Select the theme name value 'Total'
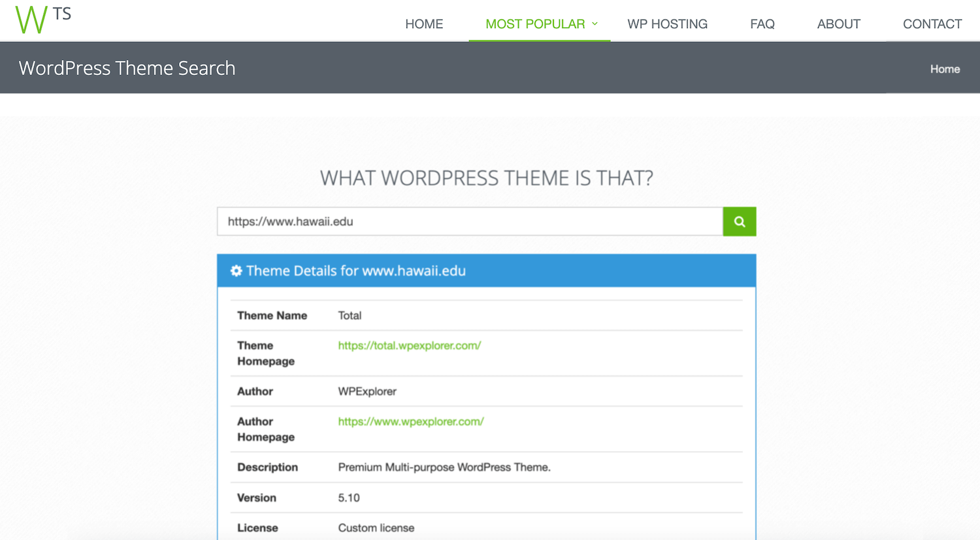This screenshot has height=540, width=980. point(350,315)
